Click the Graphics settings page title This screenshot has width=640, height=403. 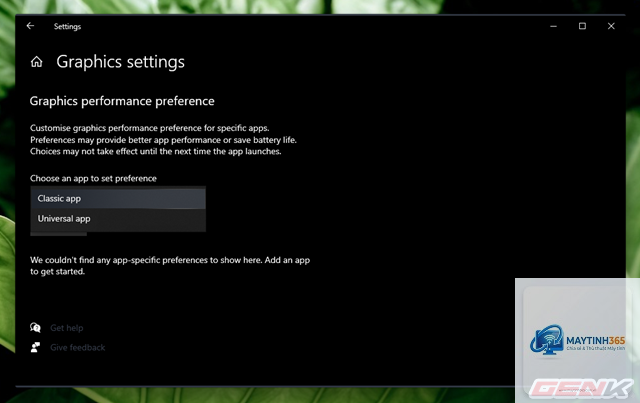(120, 62)
